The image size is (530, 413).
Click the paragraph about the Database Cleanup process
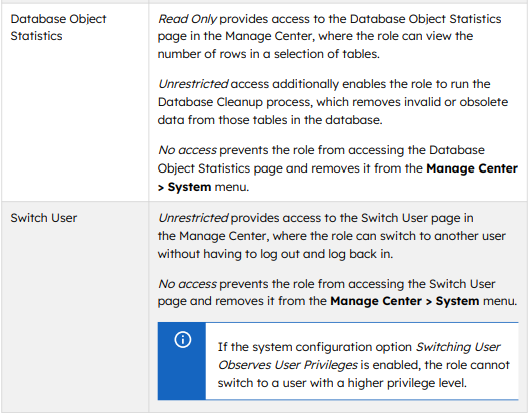point(333,102)
